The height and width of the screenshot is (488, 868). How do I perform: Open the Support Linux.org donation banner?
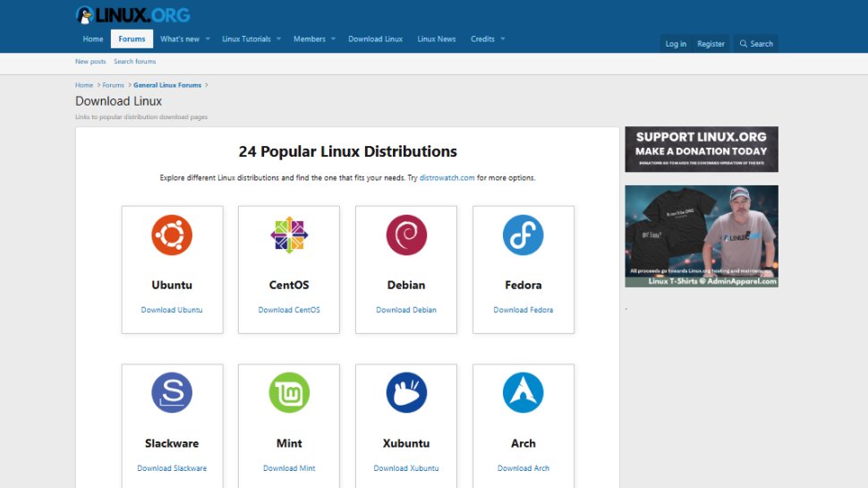702,149
